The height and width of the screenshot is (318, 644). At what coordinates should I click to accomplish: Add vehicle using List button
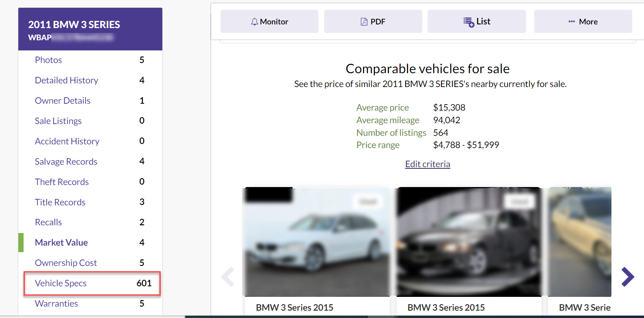pos(477,22)
